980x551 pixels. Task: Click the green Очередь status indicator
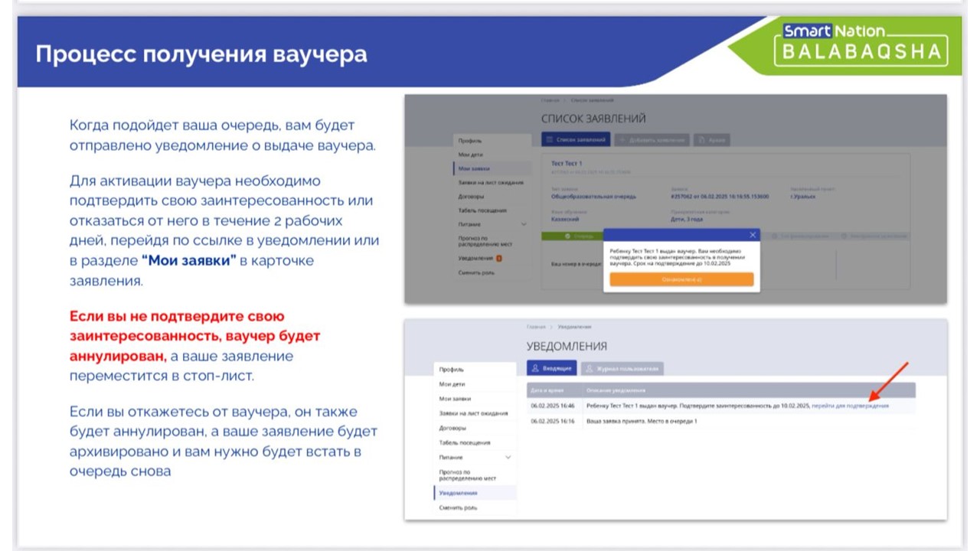pyautogui.click(x=572, y=236)
